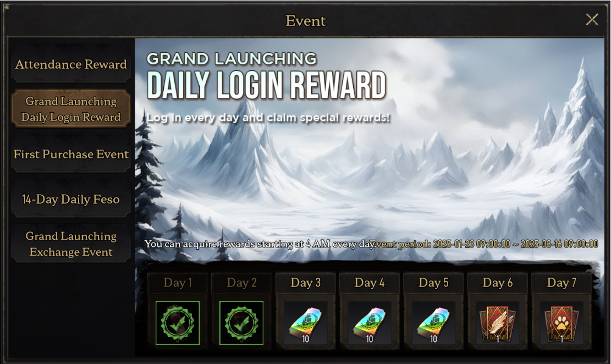Screen dimensions: 611x364
Task: Click the Day 5 rainbow ticket reward
Action: click(433, 323)
